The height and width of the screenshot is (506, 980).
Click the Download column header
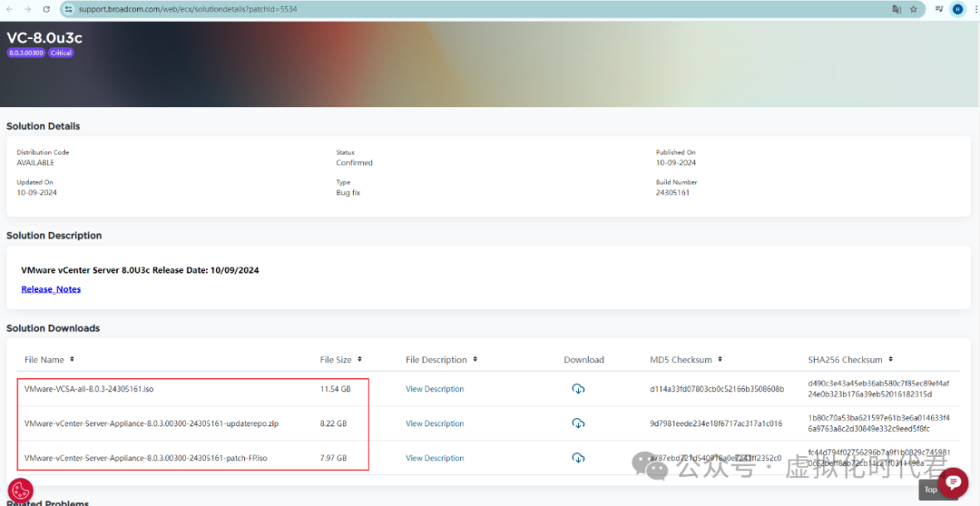coord(583,359)
